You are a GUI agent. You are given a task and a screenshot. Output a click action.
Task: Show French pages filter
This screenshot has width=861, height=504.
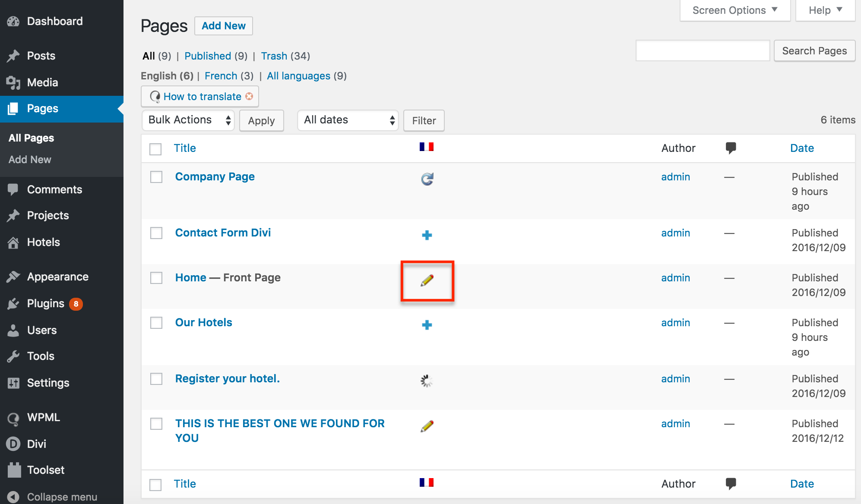pyautogui.click(x=221, y=76)
